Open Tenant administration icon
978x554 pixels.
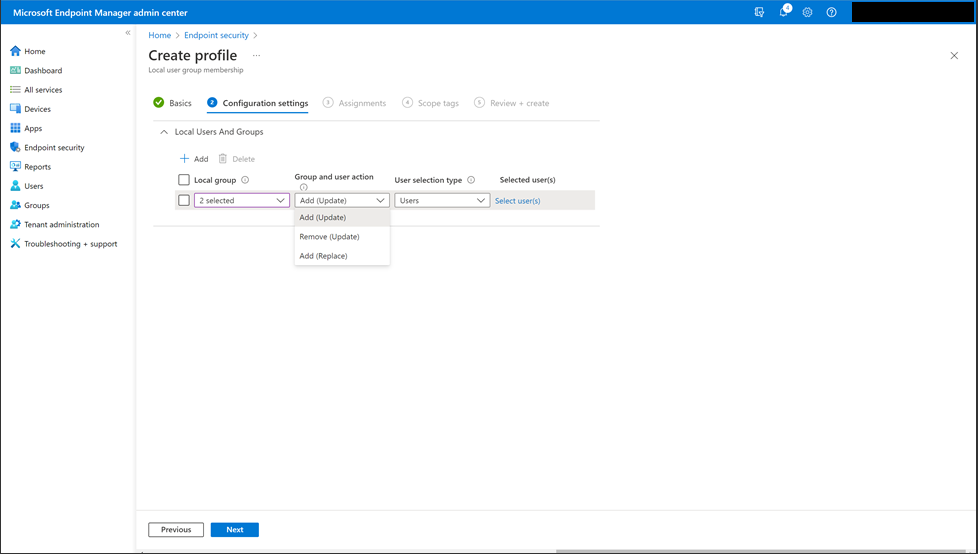[16, 224]
